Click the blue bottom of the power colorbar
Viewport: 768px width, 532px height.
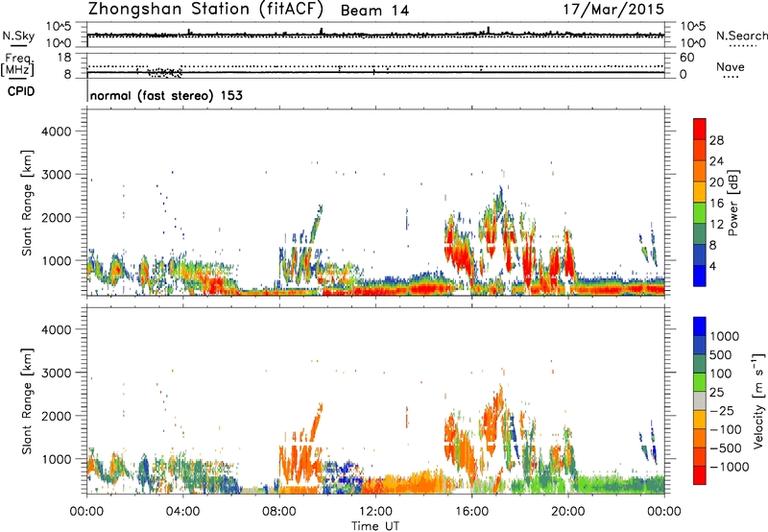point(700,276)
